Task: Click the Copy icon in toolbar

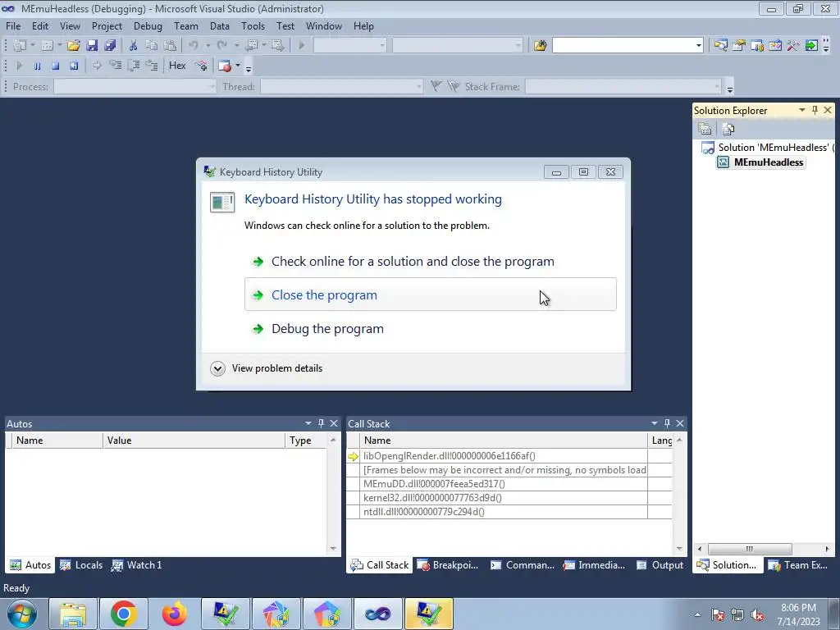Action: [152, 46]
